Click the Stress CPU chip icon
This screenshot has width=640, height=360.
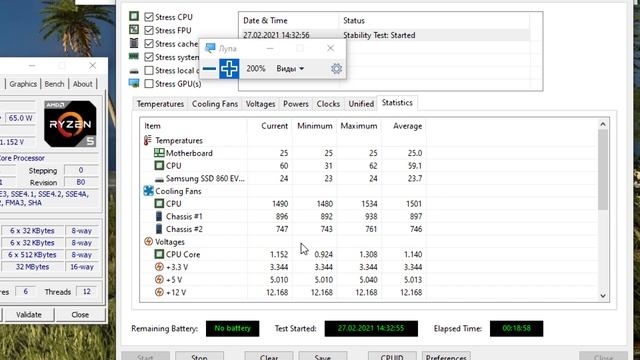pyautogui.click(x=134, y=16)
